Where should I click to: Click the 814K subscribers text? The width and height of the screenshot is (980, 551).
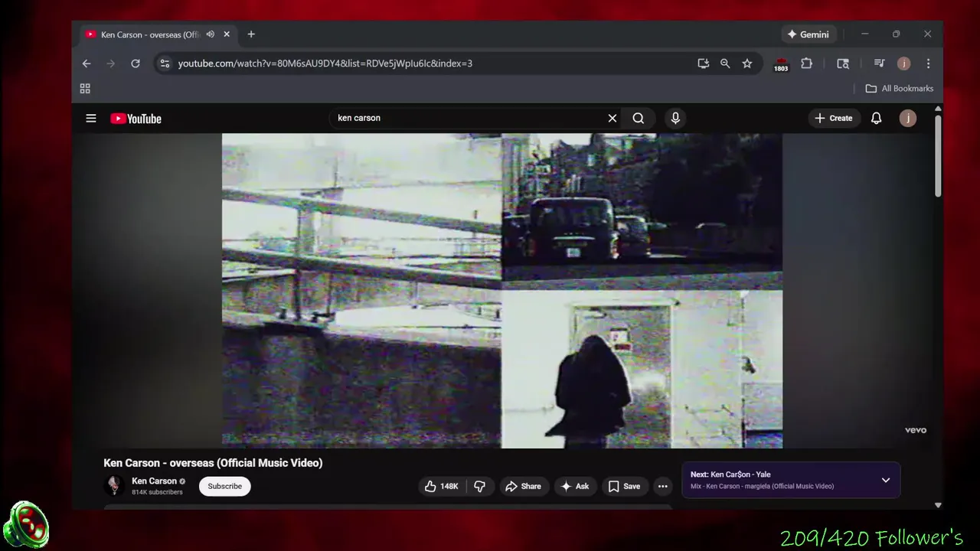(157, 492)
